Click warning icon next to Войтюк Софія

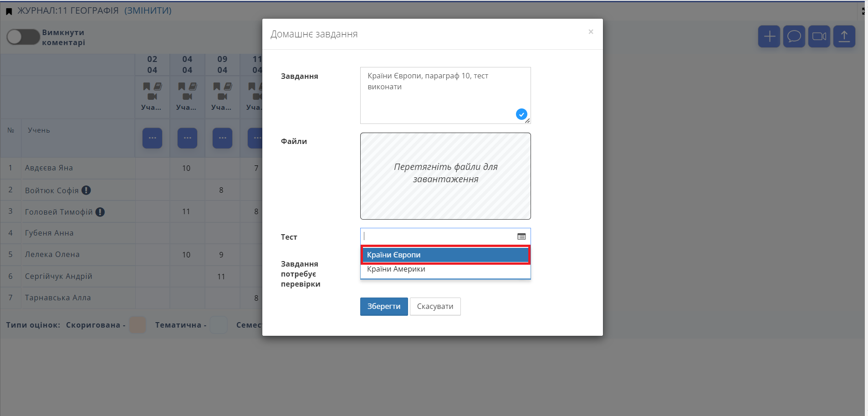86,190
